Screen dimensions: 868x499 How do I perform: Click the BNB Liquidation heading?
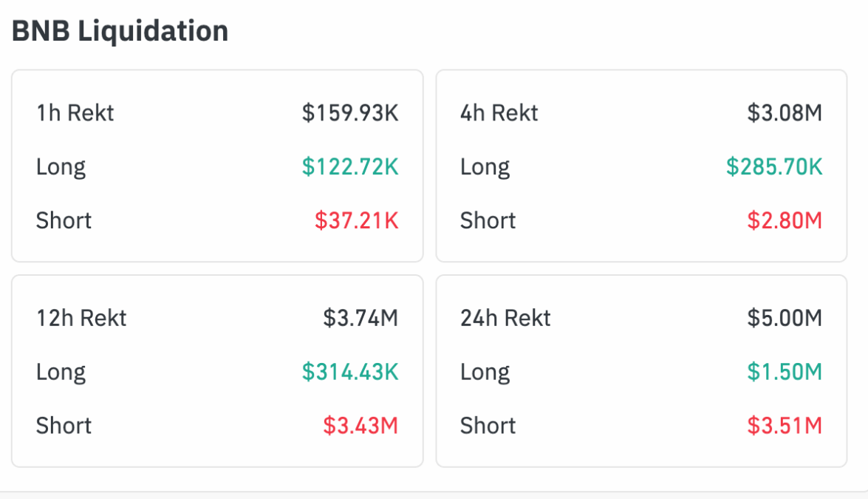(120, 31)
